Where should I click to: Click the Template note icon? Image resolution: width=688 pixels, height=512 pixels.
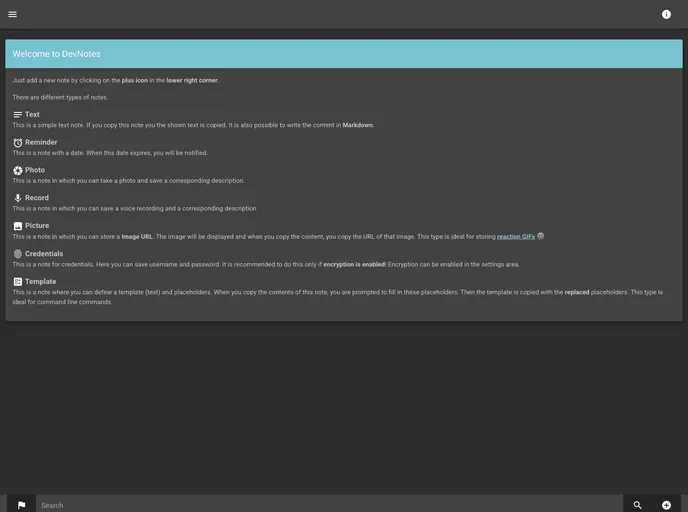tap(18, 282)
